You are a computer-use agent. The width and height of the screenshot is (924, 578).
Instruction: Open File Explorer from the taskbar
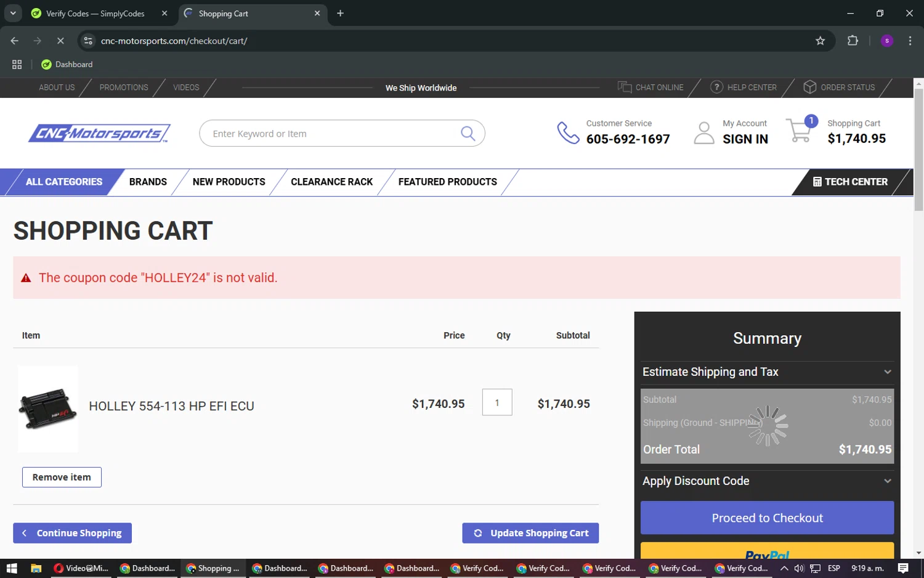(36, 568)
